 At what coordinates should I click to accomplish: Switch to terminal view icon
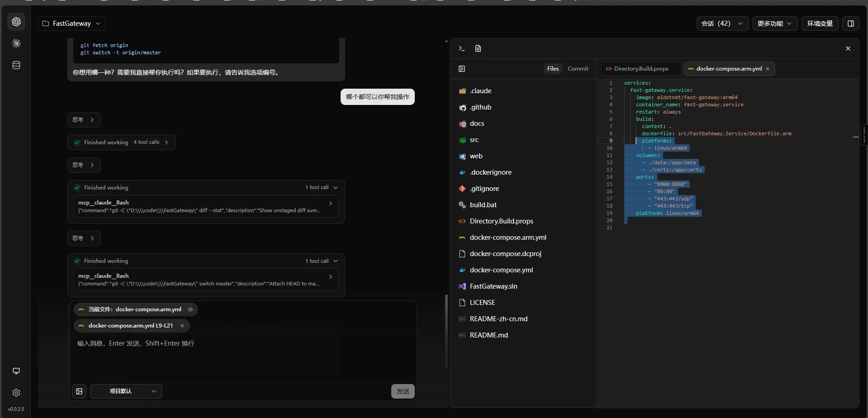(461, 48)
